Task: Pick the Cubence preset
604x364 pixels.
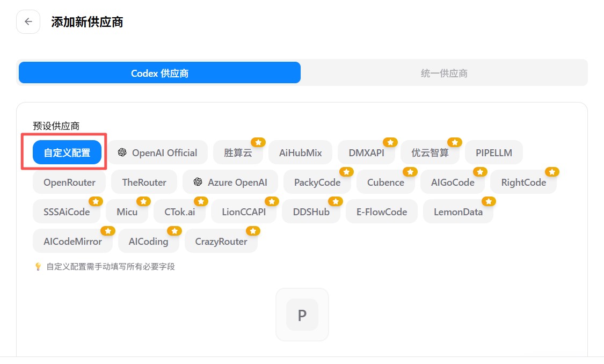Action: tap(385, 182)
